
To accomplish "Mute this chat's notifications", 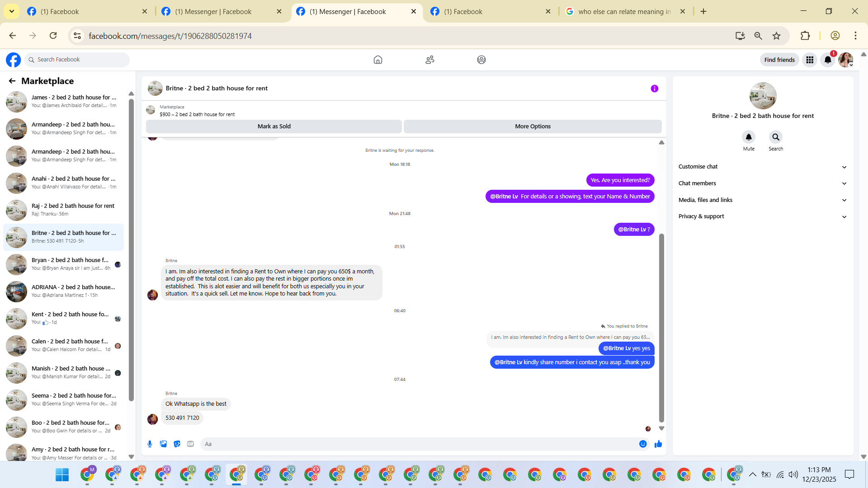I will [748, 137].
